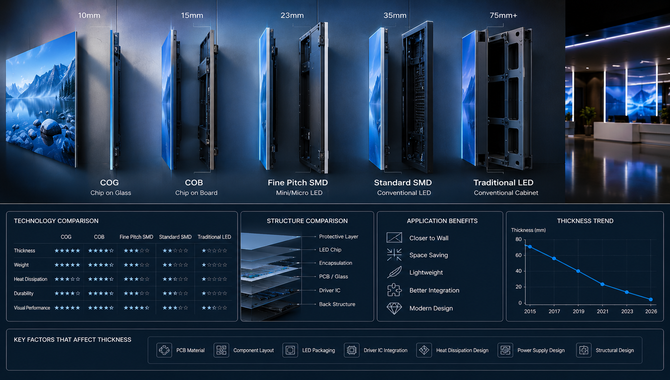Click the 2023 data point on trend line
Screen dimensions: 670x380
click(x=627, y=292)
